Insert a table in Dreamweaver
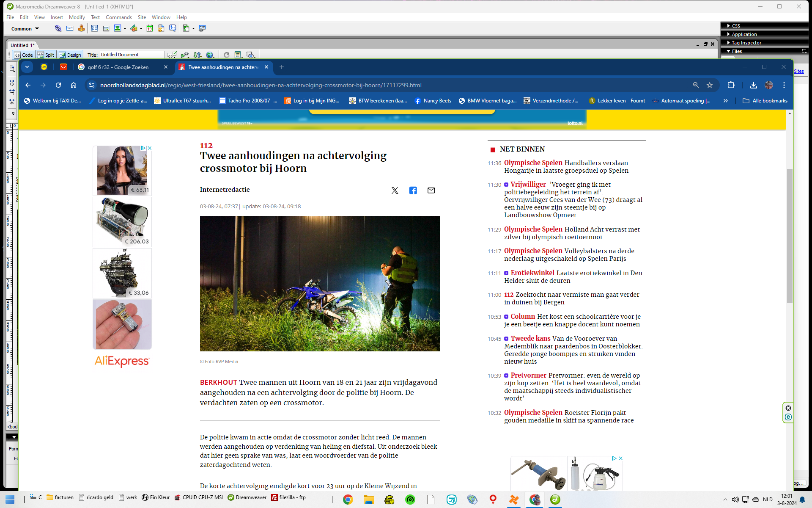The width and height of the screenshot is (812, 508). (x=94, y=28)
